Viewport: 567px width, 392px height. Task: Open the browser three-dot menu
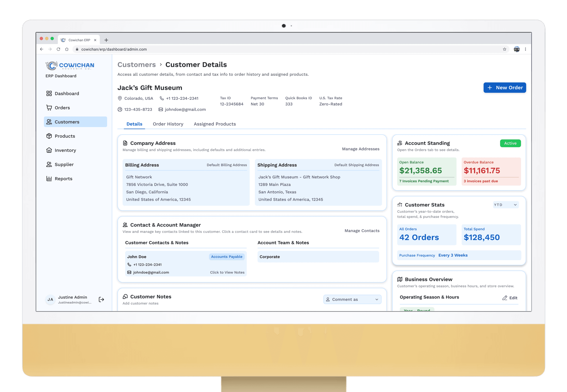tap(525, 49)
